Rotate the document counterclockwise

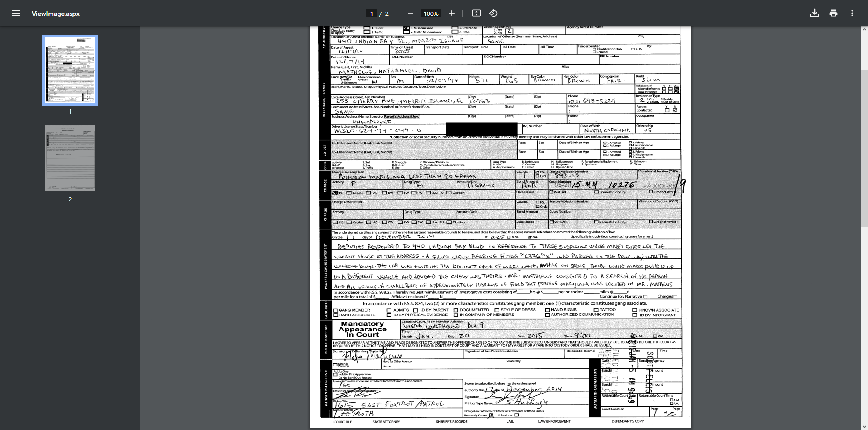493,13
